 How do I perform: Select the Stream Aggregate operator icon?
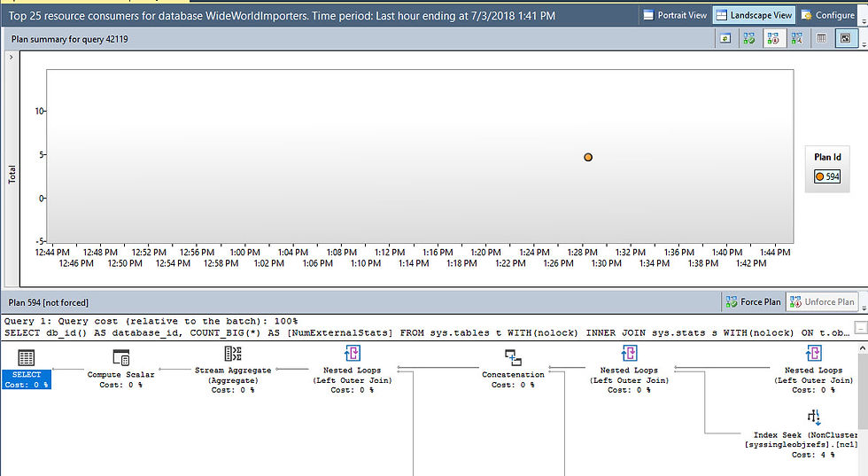(x=232, y=353)
